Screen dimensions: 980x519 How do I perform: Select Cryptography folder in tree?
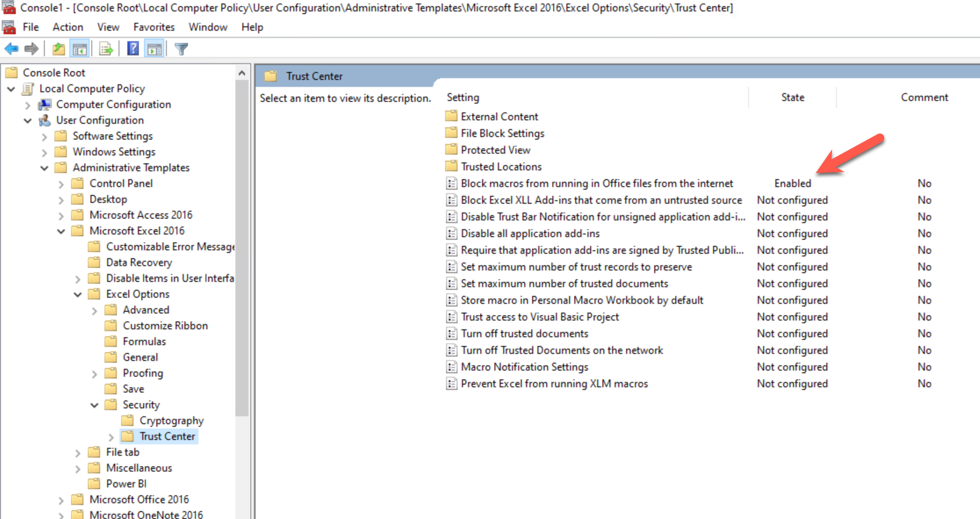[171, 421]
